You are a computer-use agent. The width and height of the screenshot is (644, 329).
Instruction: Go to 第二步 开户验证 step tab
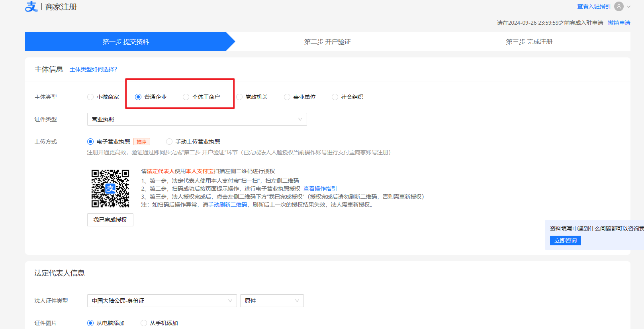327,42
